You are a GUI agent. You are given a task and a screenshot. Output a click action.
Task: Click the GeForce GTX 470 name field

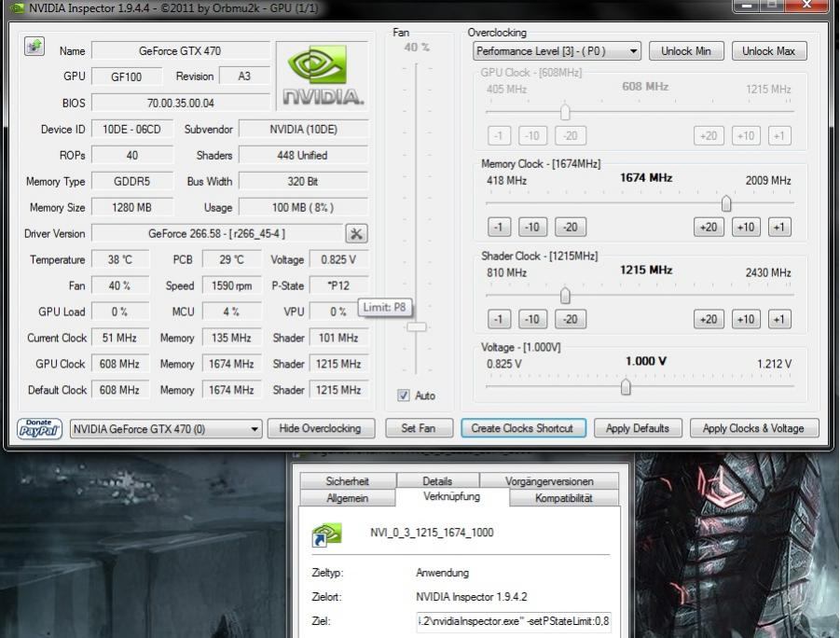click(x=180, y=51)
